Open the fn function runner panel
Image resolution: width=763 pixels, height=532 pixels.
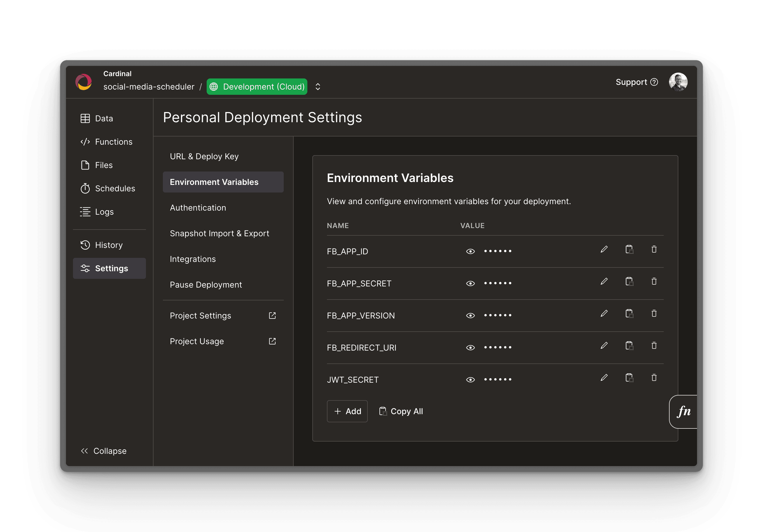683,412
